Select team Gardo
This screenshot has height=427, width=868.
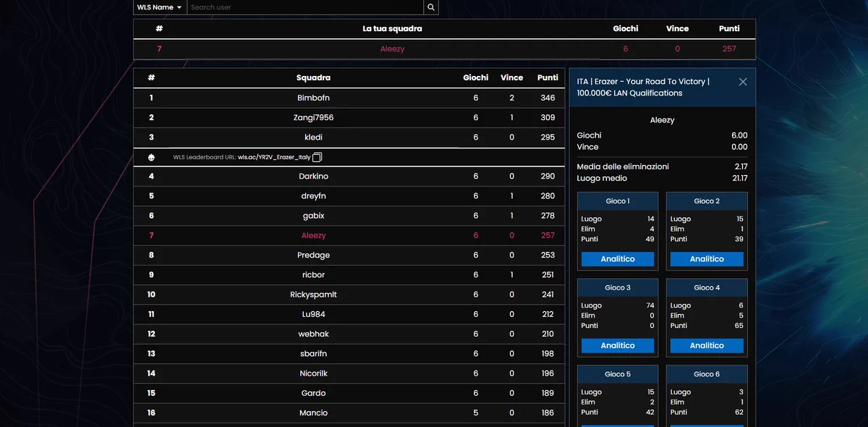(313, 393)
